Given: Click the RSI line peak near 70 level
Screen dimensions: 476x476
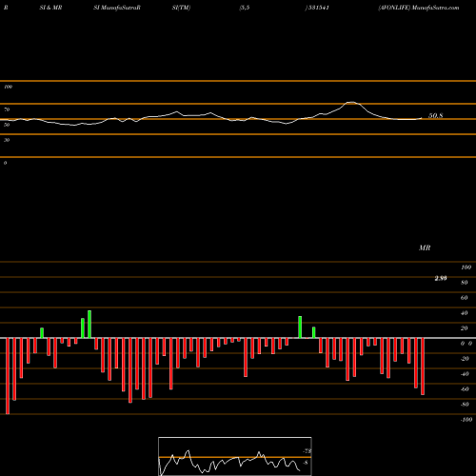Looking at the screenshot, I should click(x=351, y=102).
